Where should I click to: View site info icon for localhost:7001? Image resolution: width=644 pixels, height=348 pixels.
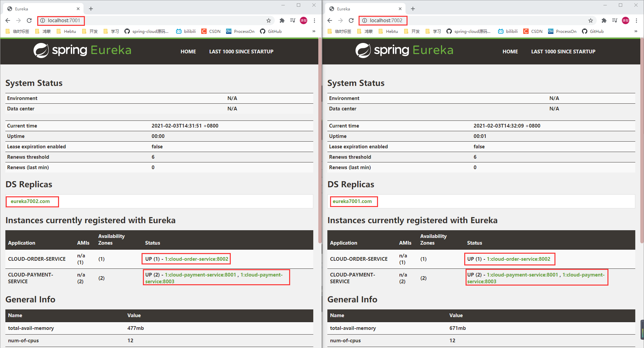(x=43, y=20)
